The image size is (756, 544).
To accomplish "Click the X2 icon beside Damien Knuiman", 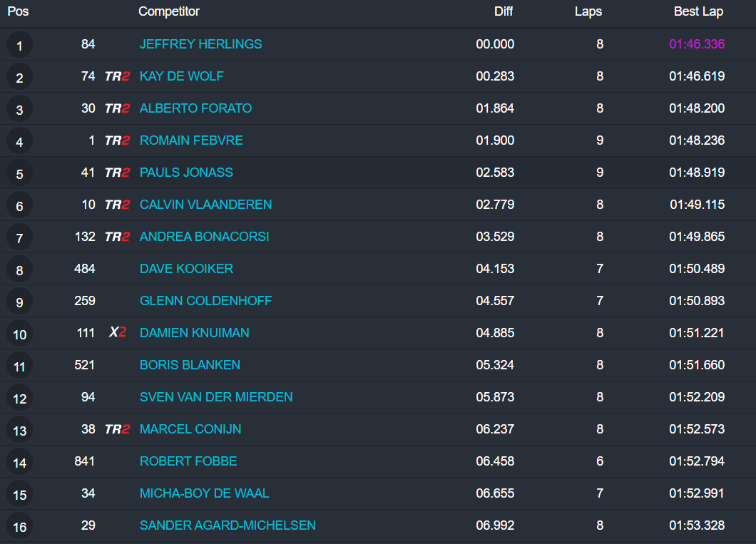I will click(x=117, y=333).
